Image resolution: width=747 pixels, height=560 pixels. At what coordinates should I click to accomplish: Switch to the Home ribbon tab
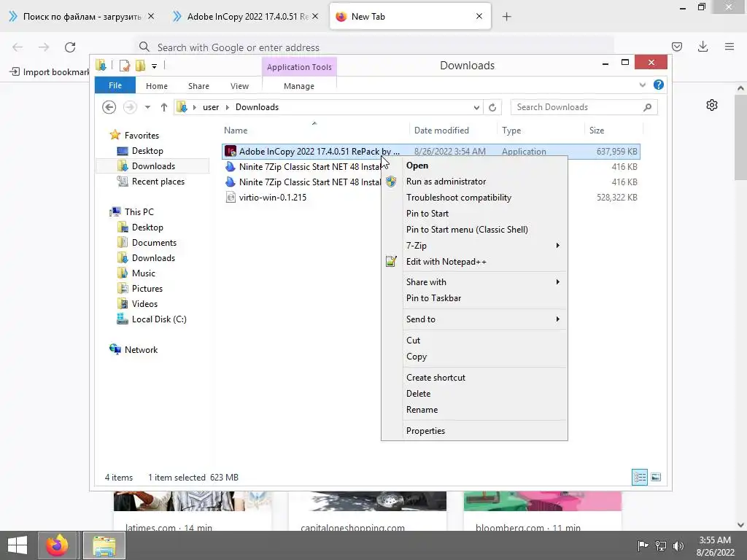tap(157, 86)
